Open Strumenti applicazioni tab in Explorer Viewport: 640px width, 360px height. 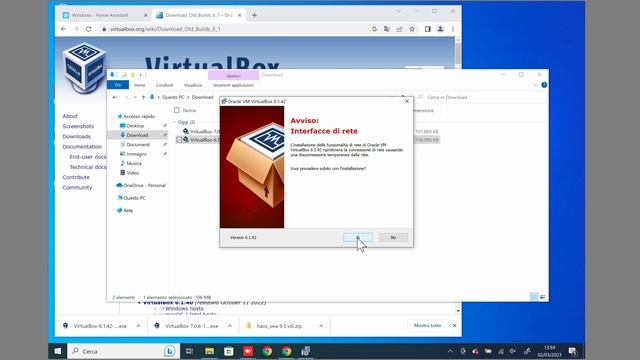(x=233, y=85)
